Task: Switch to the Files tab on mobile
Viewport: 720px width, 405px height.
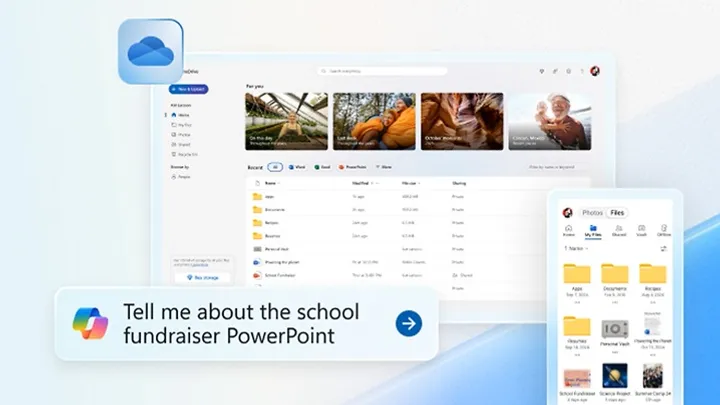Action: point(617,212)
